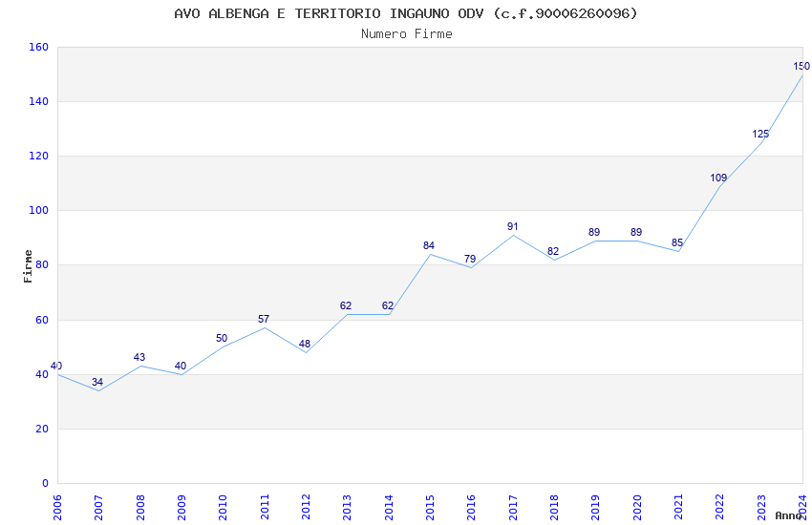Click the '82' data label
This screenshot has width=812, height=525.
(553, 251)
